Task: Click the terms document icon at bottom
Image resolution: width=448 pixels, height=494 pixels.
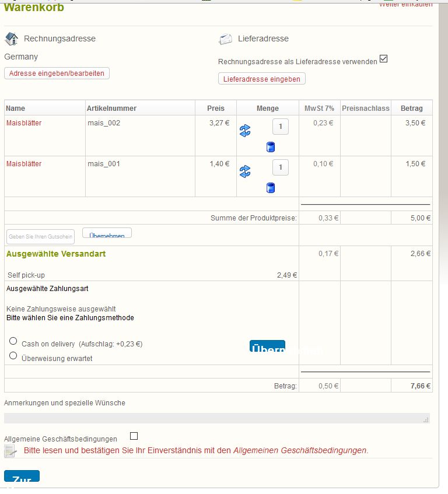Action: [x=10, y=451]
